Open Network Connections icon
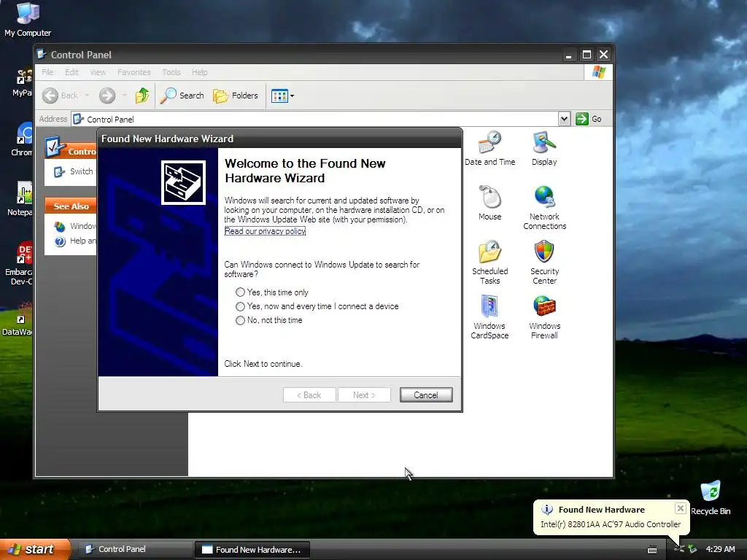747x560 pixels. point(544,208)
